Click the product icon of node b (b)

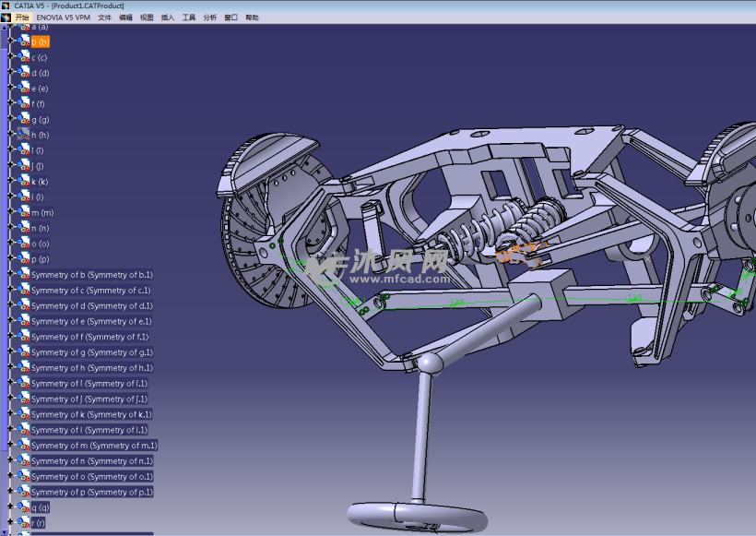pyautogui.click(x=24, y=42)
